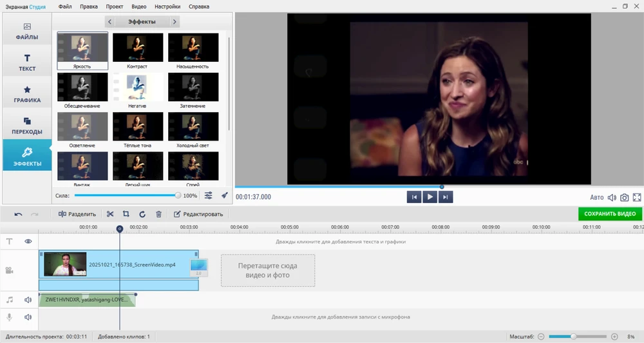Viewport: 644px width, 343px height.
Task: Go to next effects category
Action: 175,22
